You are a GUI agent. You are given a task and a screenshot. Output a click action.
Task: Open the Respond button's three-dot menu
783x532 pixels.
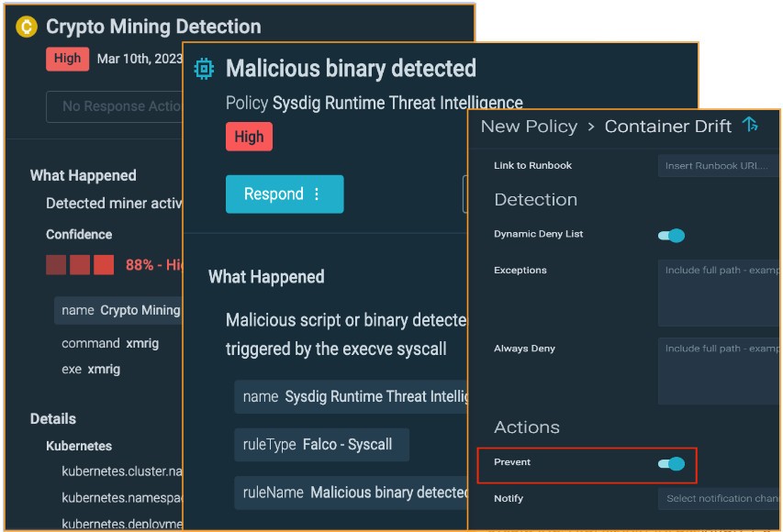coord(317,194)
